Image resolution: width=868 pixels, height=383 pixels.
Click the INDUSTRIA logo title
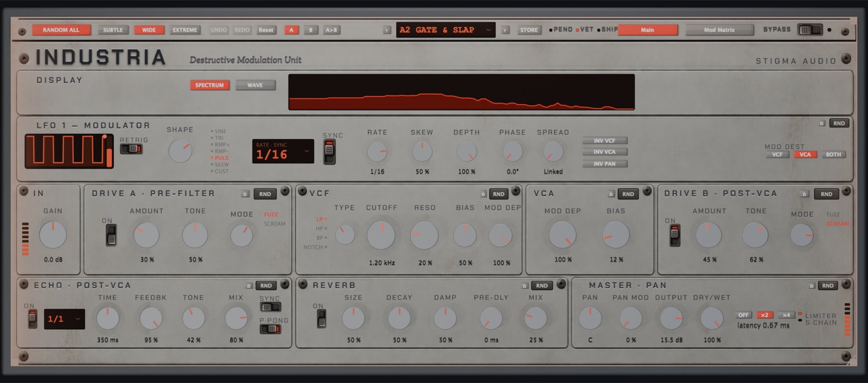pyautogui.click(x=100, y=58)
